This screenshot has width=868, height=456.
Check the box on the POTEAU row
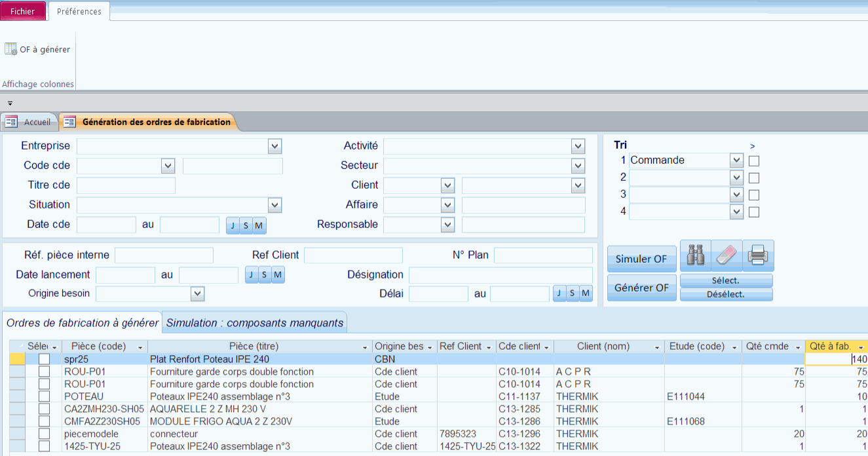44,396
